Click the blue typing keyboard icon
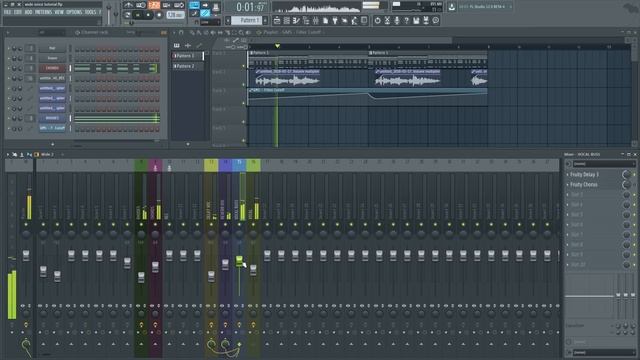This screenshot has height=360, width=640. [x=194, y=5]
